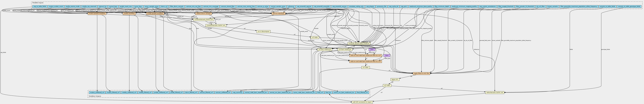Select the vep_plugins input node

coord(370,6)
